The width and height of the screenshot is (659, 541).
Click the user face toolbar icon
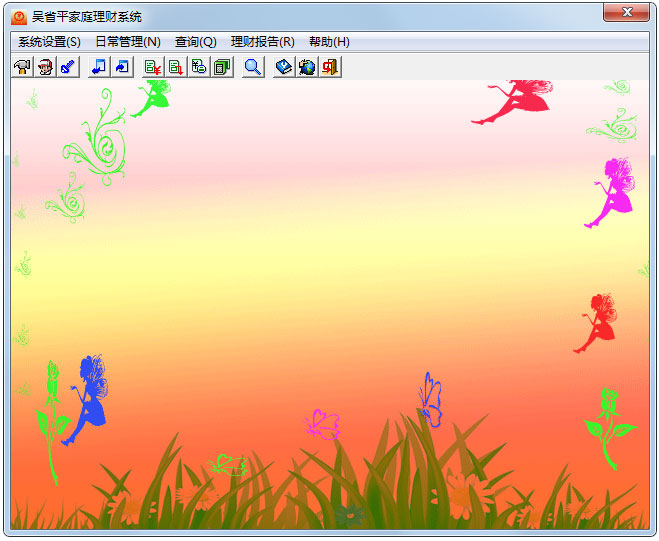coord(45,67)
